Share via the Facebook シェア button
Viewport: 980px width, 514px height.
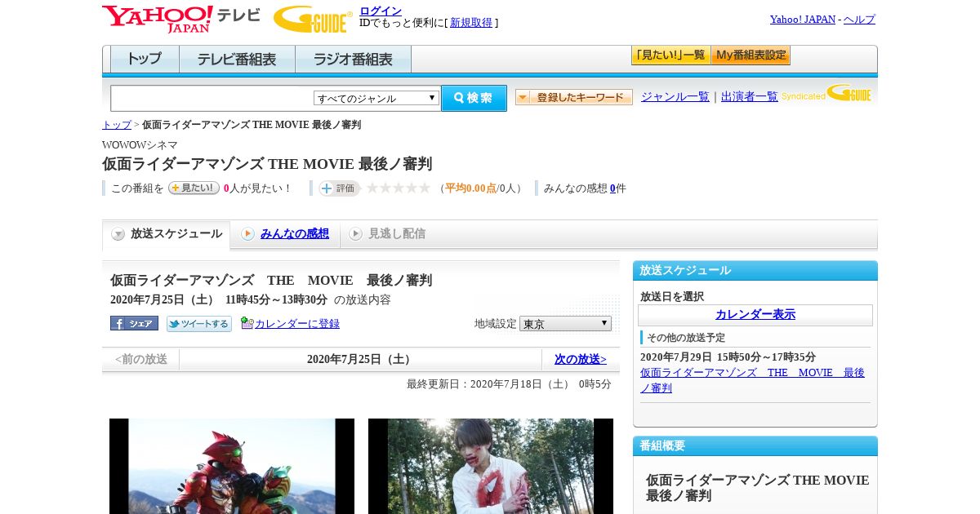(x=134, y=323)
